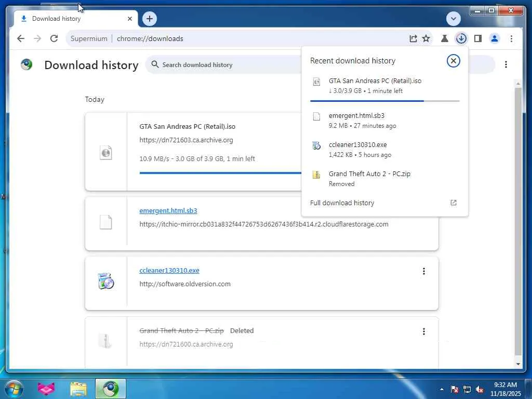
Task: Click the ccleaner installer file icon on page
Action: 105,281
